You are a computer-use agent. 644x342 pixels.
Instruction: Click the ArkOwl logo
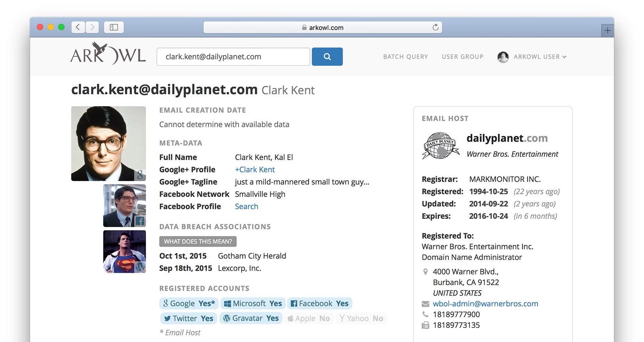108,54
